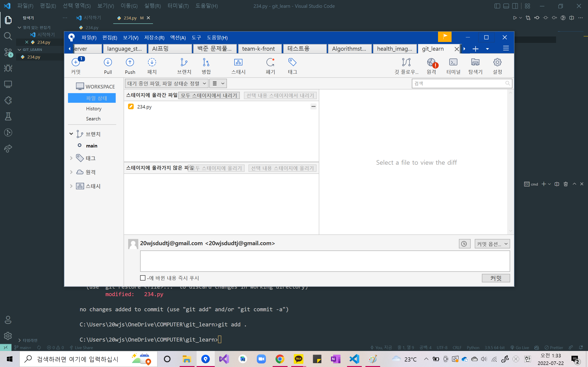The height and width of the screenshot is (367, 588).
Task: Open the 터미널 terminal icon in Sourcetree
Action: [453, 63]
